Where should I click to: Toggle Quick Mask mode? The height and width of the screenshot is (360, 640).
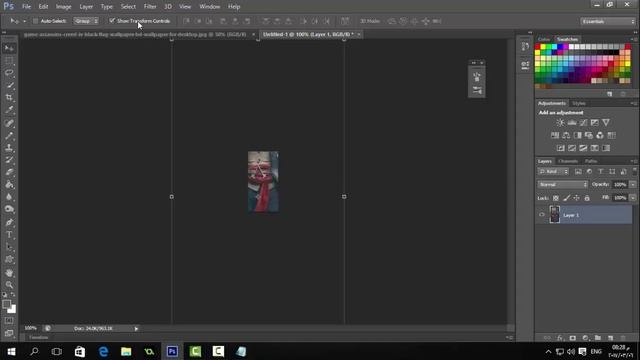coord(9,321)
